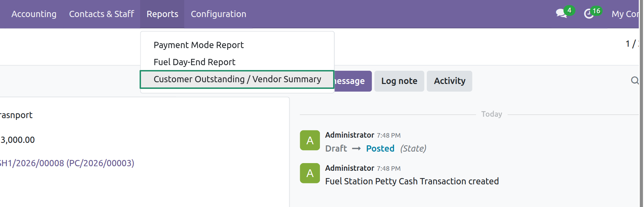The height and width of the screenshot is (207, 644).
Task: Click Administrator name on Draft-Posted message
Action: pos(350,135)
